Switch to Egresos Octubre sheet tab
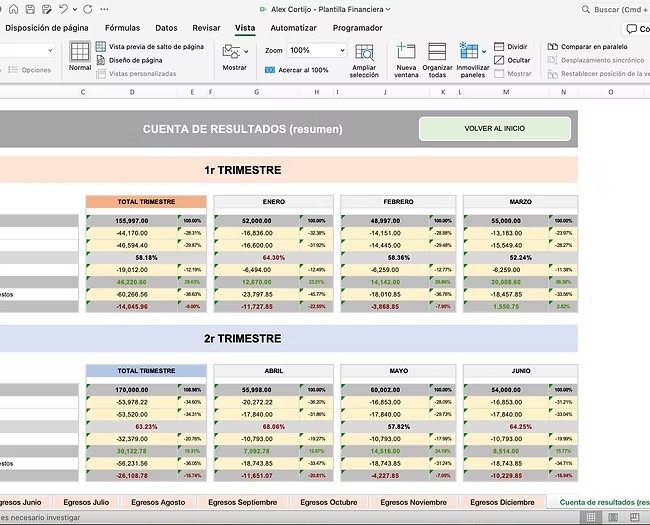This screenshot has height=525, width=650. (329, 502)
